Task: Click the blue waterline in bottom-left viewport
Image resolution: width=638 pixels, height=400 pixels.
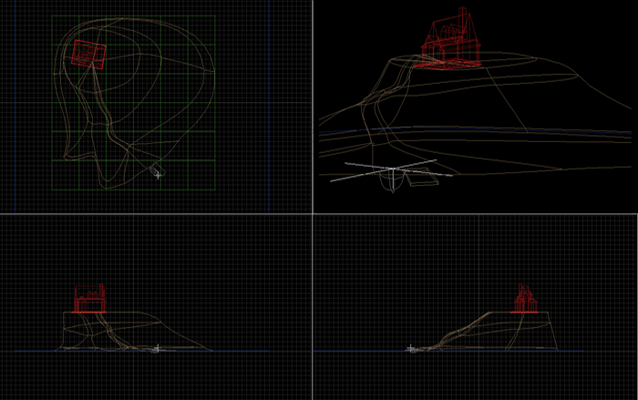Action: point(250,351)
